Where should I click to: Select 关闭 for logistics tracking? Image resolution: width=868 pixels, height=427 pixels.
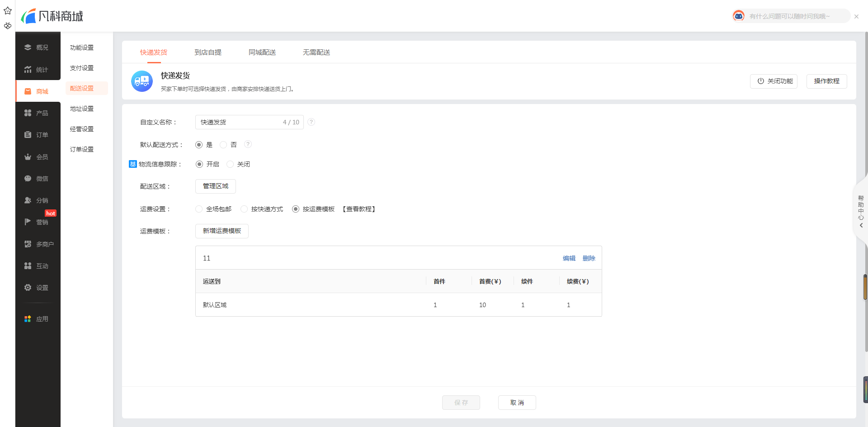(x=230, y=164)
